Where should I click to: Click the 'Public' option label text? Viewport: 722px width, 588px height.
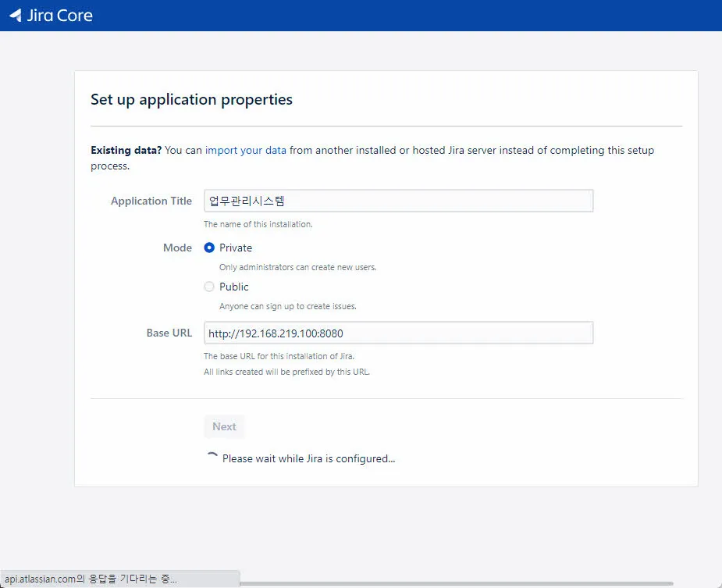coord(234,287)
